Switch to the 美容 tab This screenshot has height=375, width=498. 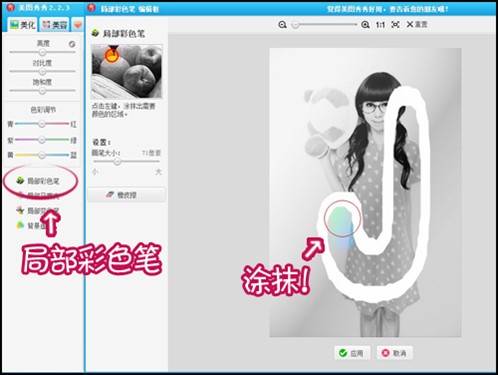tap(55, 25)
